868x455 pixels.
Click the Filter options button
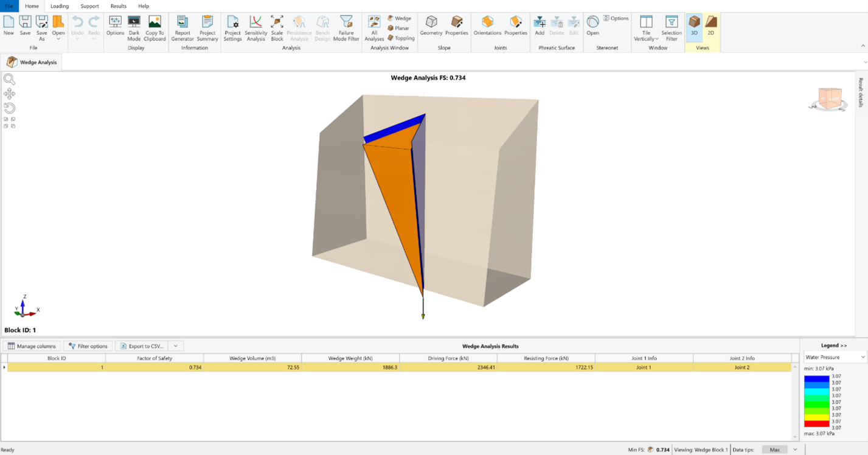tap(88, 346)
